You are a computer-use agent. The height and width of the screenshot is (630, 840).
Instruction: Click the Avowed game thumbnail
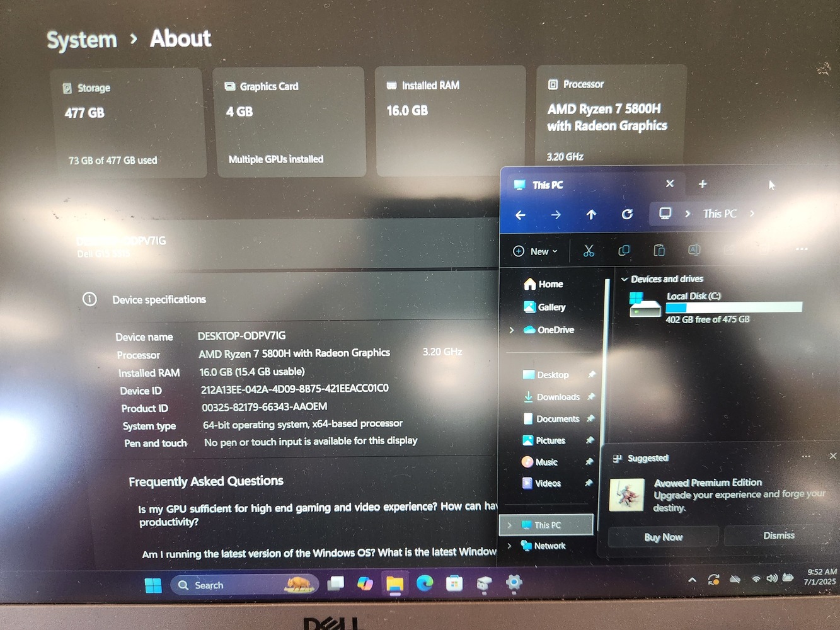(626, 495)
